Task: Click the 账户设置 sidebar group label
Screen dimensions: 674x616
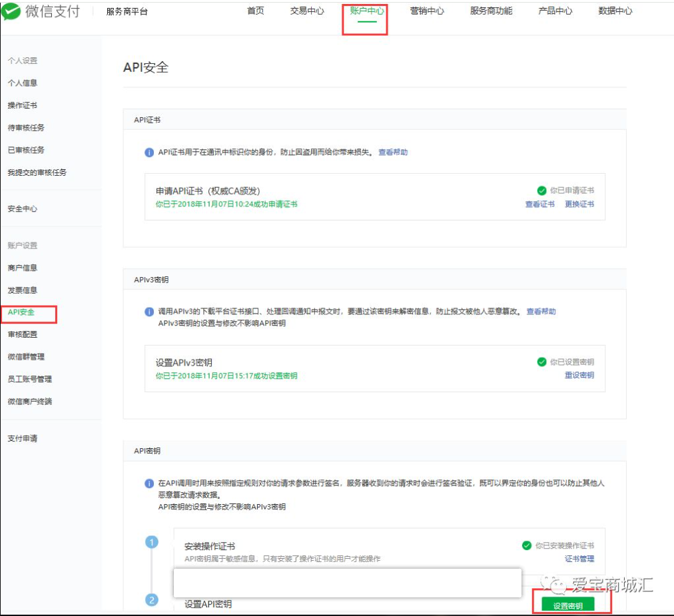Action: click(23, 246)
